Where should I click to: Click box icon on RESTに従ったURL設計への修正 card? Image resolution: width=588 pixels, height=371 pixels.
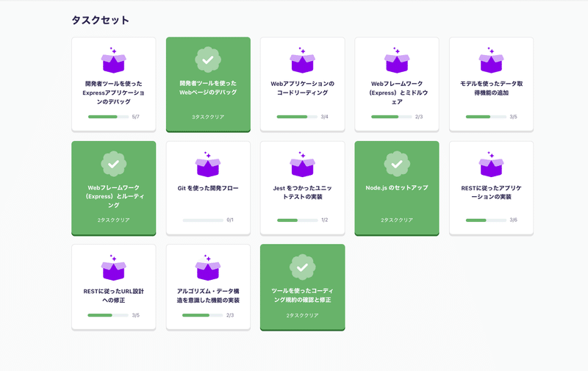[114, 268]
